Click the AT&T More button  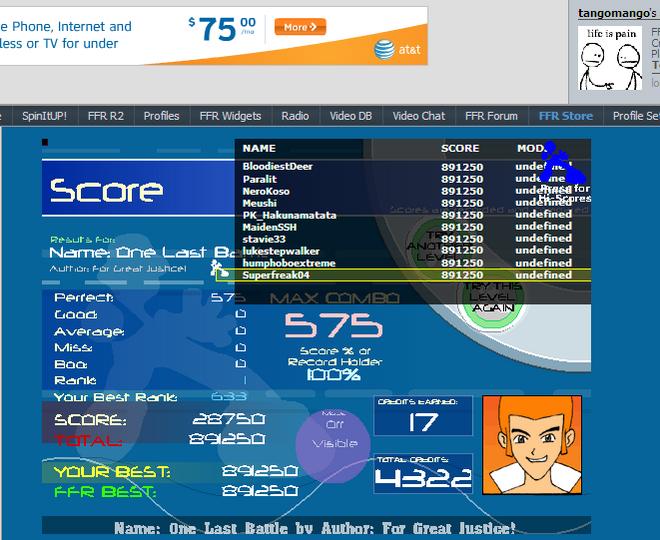click(x=300, y=27)
